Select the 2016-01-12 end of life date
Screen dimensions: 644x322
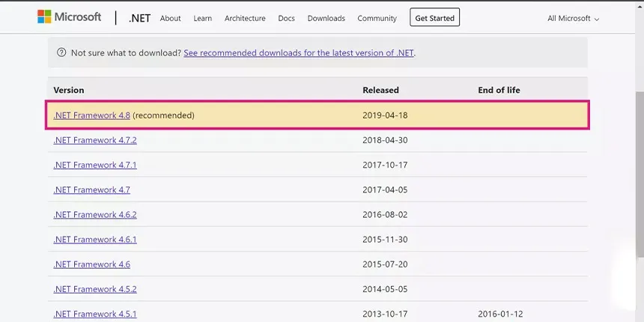click(x=500, y=314)
